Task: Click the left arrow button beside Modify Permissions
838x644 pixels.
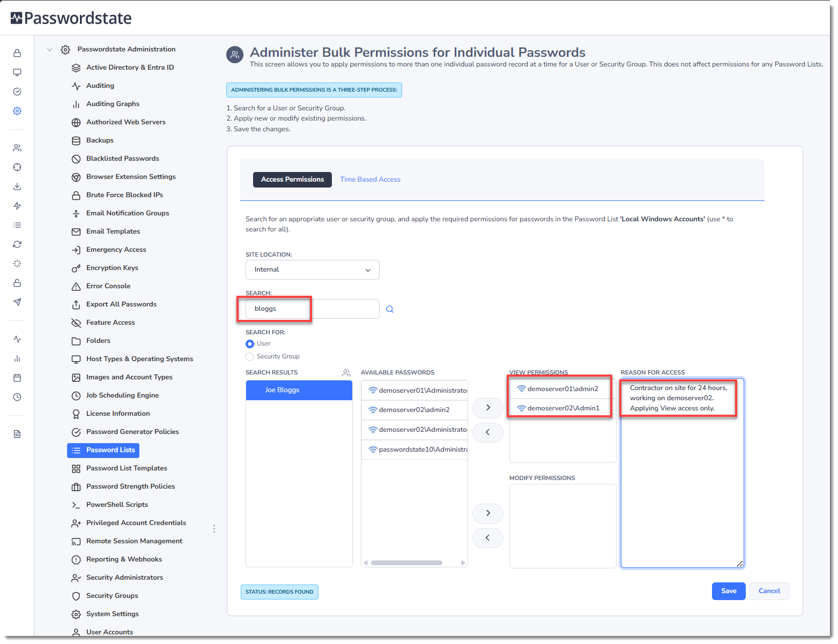Action: coord(488,538)
